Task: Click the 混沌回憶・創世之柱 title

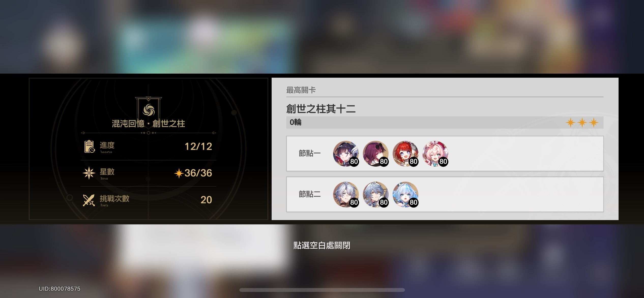Action: coord(148,124)
